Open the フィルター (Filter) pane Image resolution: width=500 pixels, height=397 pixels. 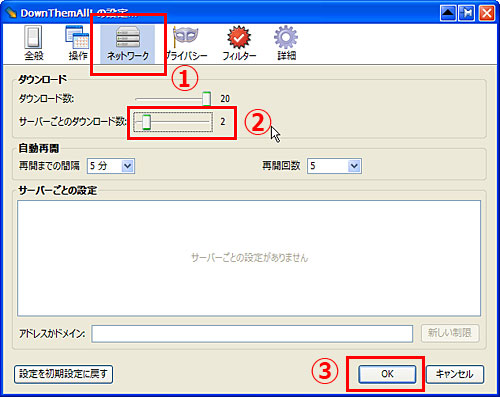239,43
